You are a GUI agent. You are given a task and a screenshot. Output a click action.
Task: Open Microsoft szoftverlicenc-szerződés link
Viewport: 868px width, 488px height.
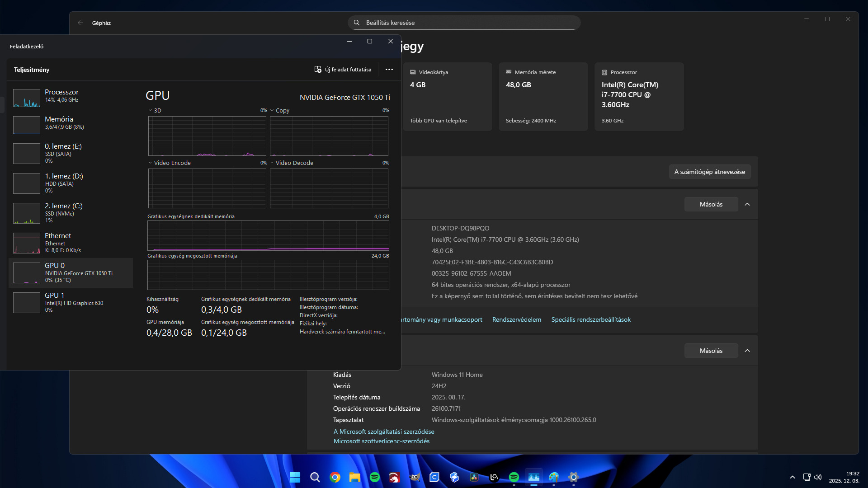click(x=382, y=441)
